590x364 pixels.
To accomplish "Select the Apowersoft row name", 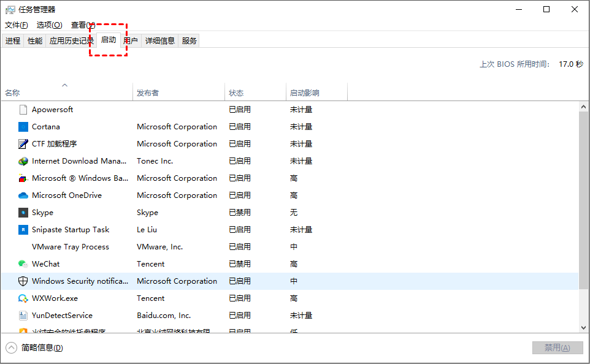I will tap(52, 110).
